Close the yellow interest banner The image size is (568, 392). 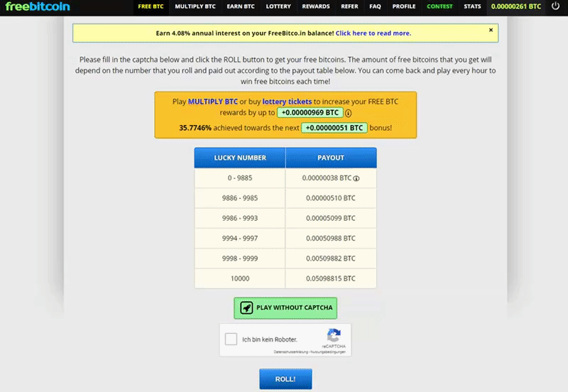coord(491,30)
